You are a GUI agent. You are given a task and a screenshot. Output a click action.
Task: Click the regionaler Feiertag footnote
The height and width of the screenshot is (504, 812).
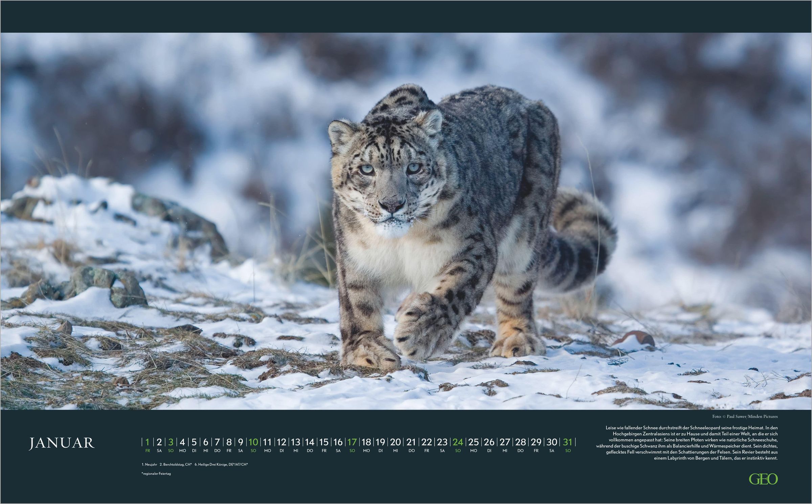click(156, 474)
